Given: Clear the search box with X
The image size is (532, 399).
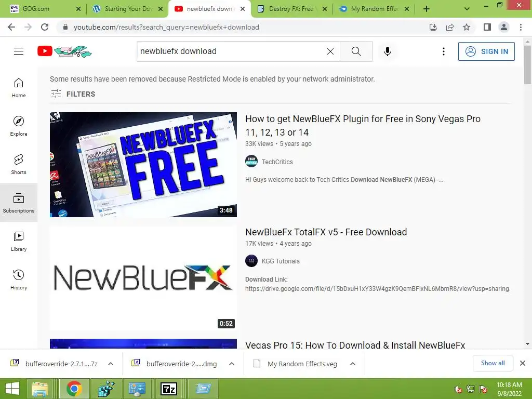Looking at the screenshot, I should 330,51.
